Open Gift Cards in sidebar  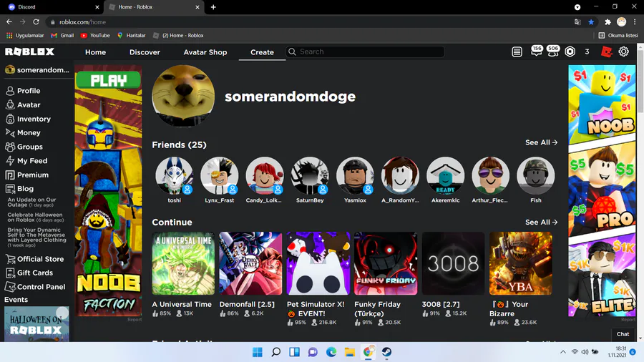tap(29, 273)
